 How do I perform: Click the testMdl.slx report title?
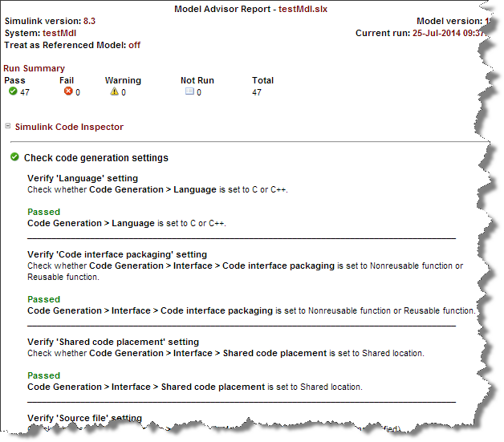click(304, 9)
